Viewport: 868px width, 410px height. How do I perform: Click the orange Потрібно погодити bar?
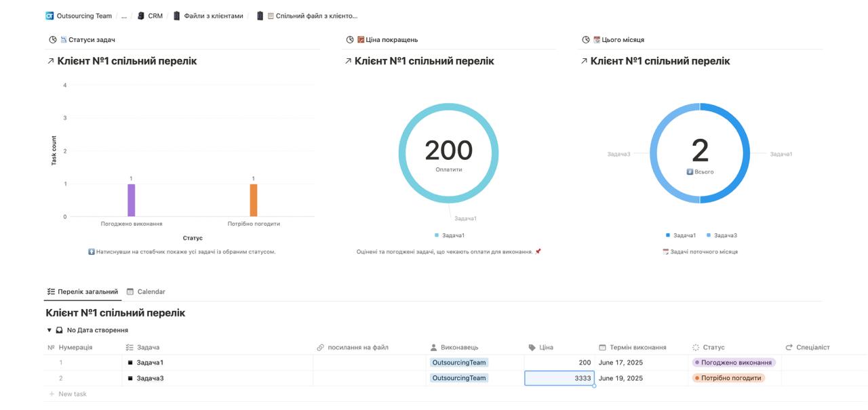[254, 201]
